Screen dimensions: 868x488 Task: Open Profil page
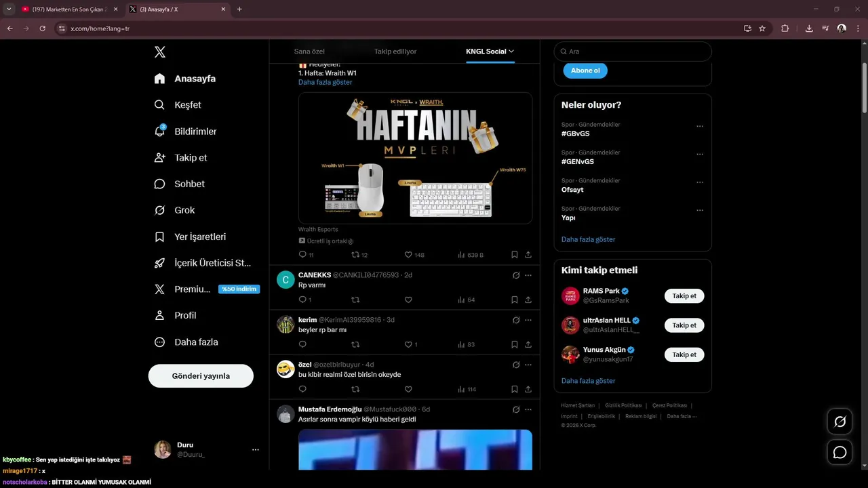(x=176, y=315)
